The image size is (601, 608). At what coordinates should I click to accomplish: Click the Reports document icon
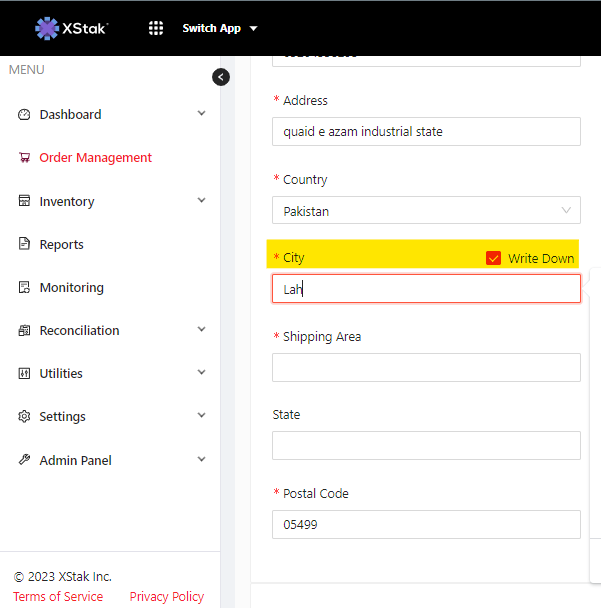[24, 244]
